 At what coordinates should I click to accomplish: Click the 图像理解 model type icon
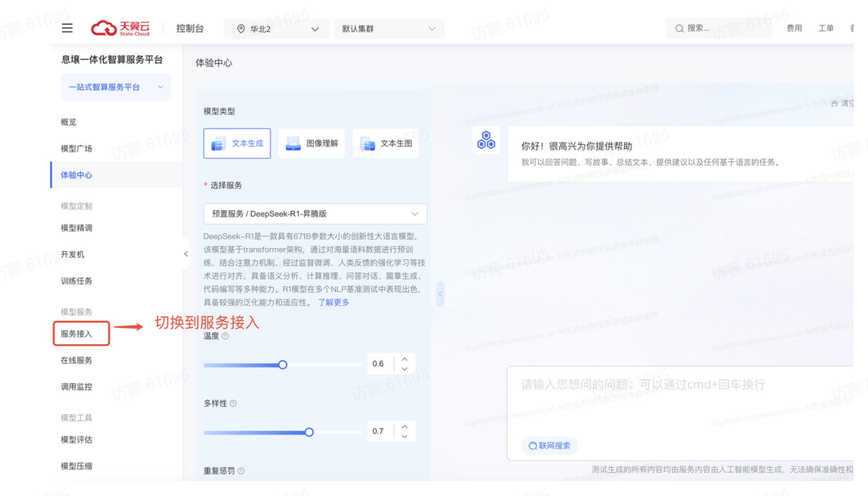293,144
